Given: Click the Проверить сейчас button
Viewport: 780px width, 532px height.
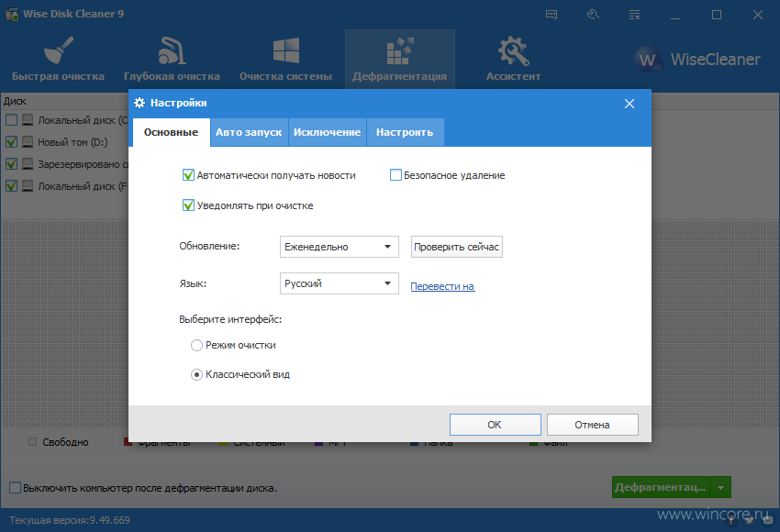Looking at the screenshot, I should [457, 247].
